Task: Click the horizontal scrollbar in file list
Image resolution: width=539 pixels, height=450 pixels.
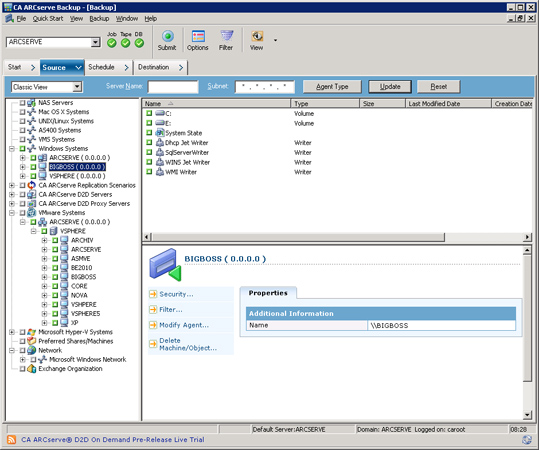Action: click(x=298, y=237)
